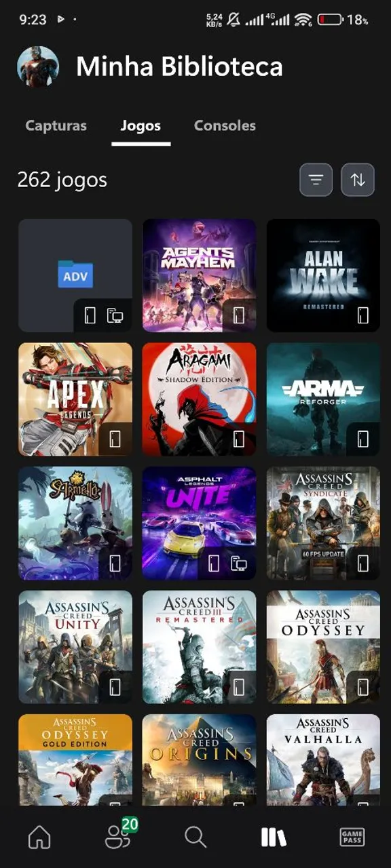Go to Home in bottom navigation
This screenshot has height=868, width=391.
tap(39, 837)
